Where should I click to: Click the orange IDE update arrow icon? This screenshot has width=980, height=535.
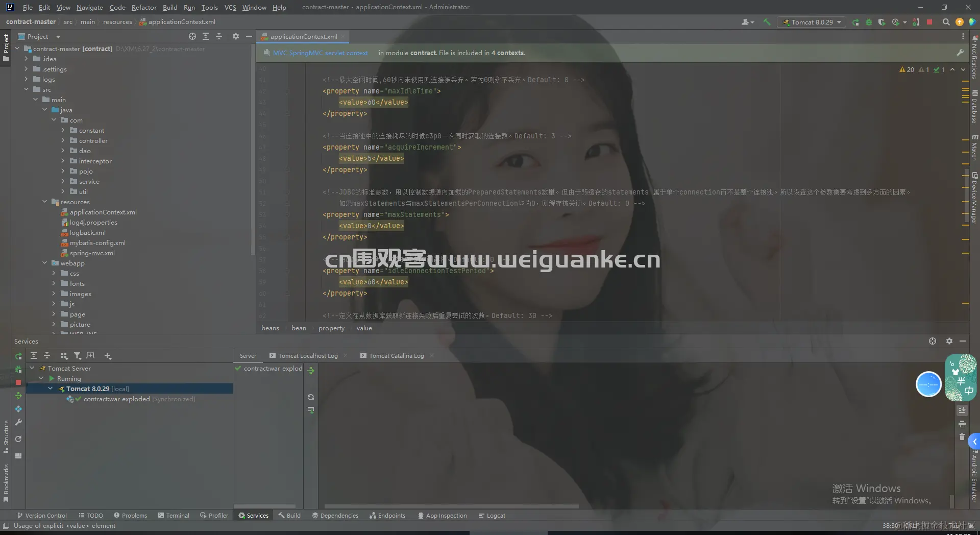pyautogui.click(x=959, y=22)
